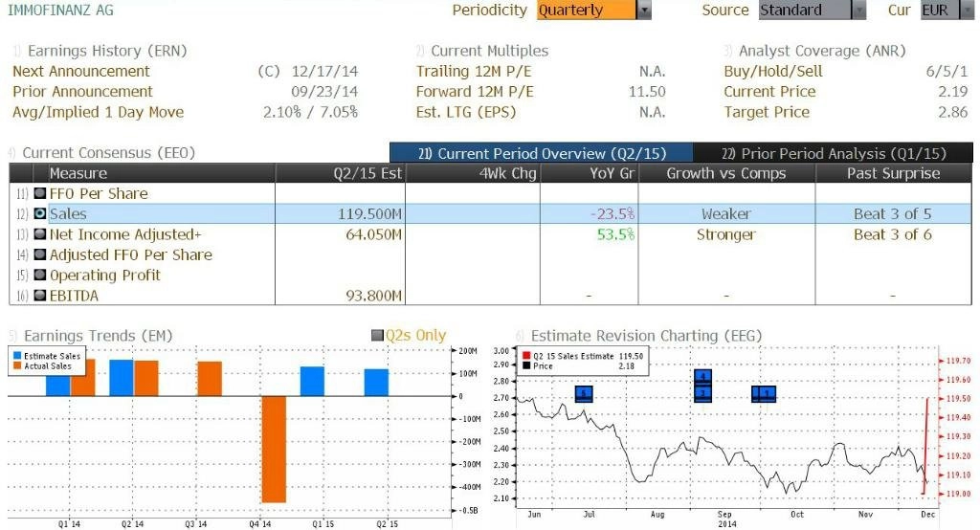Click the July event marker on price chart
The image size is (980, 530).
(x=583, y=394)
